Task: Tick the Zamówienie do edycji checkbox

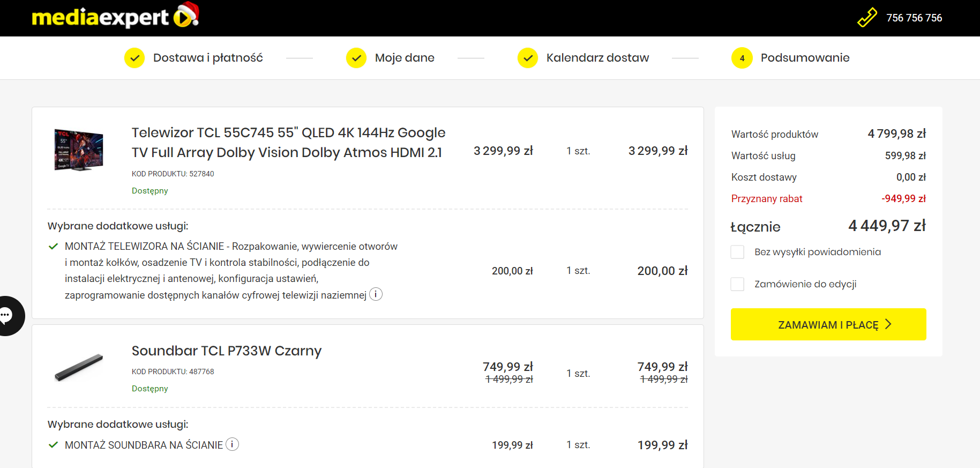Action: [738, 284]
